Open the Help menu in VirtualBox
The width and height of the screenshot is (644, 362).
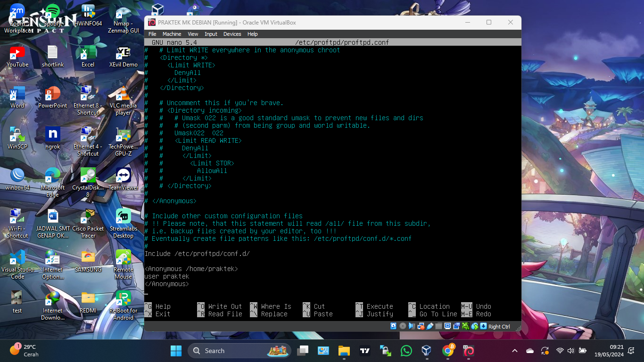(x=253, y=34)
